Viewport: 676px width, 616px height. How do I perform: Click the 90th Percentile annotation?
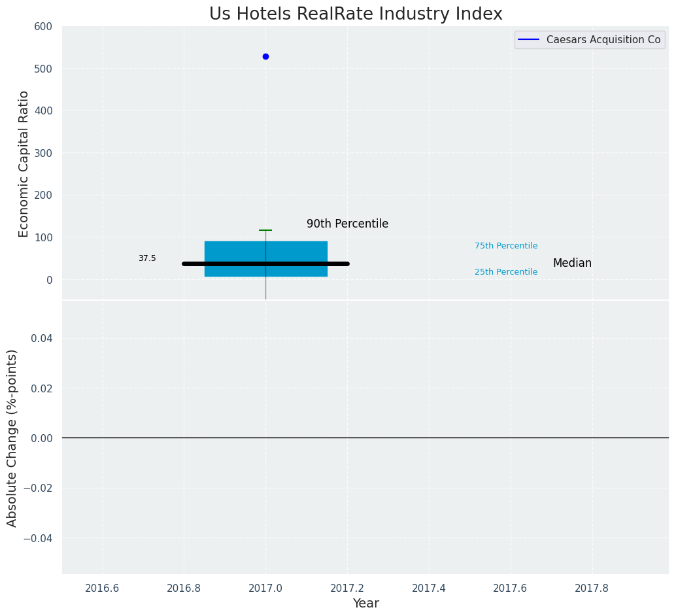pyautogui.click(x=347, y=224)
